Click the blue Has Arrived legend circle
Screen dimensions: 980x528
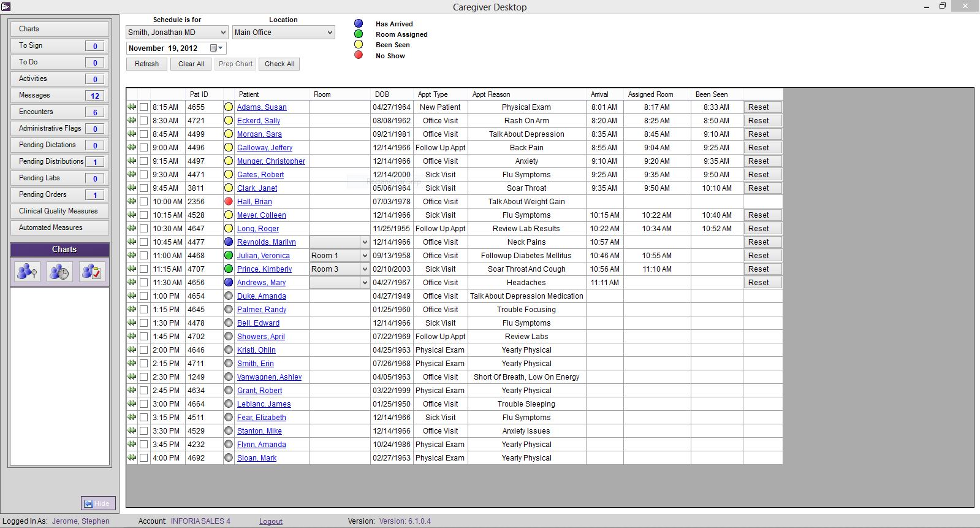(359, 23)
